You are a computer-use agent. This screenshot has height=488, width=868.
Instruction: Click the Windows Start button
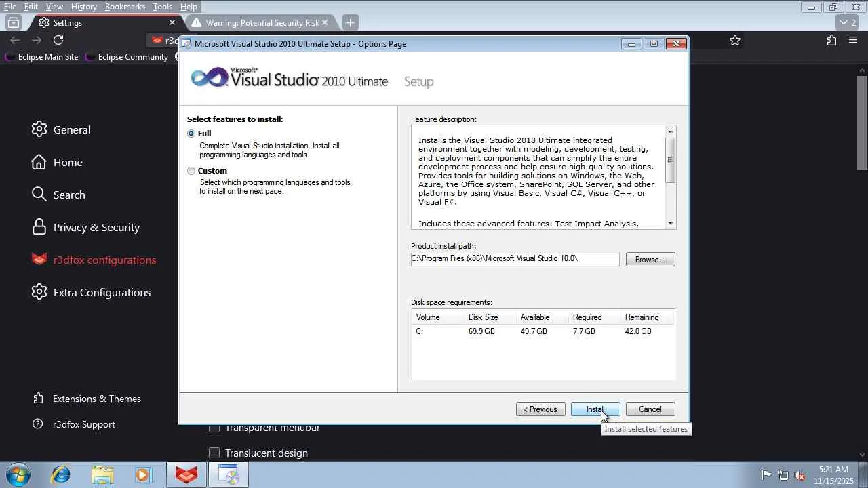coord(18,474)
